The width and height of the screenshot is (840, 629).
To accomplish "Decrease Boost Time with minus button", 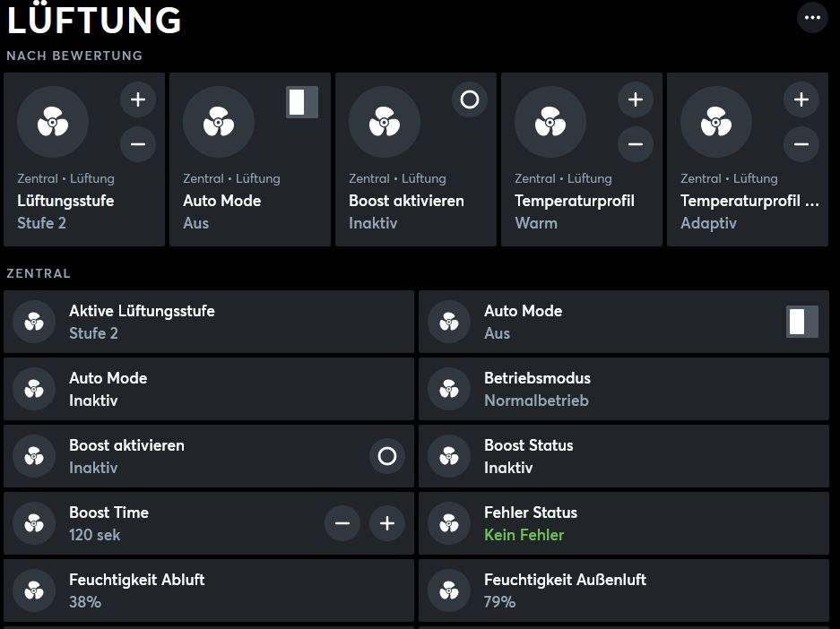I will pyautogui.click(x=342, y=523).
